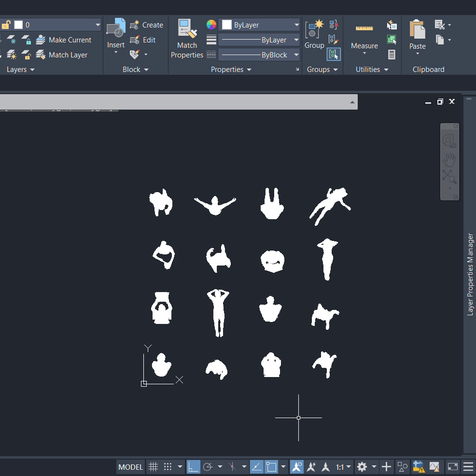Click the Ungroup icon
476x476 pixels.
tap(334, 25)
